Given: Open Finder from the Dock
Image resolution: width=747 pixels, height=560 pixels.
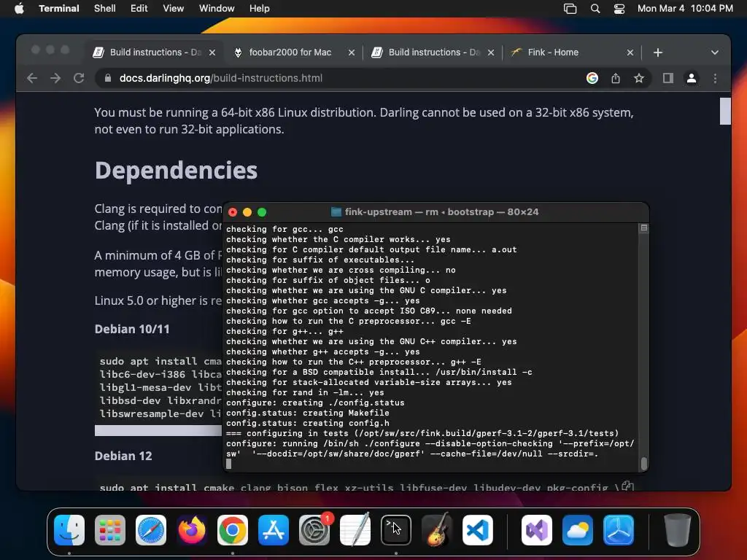Looking at the screenshot, I should (69, 530).
